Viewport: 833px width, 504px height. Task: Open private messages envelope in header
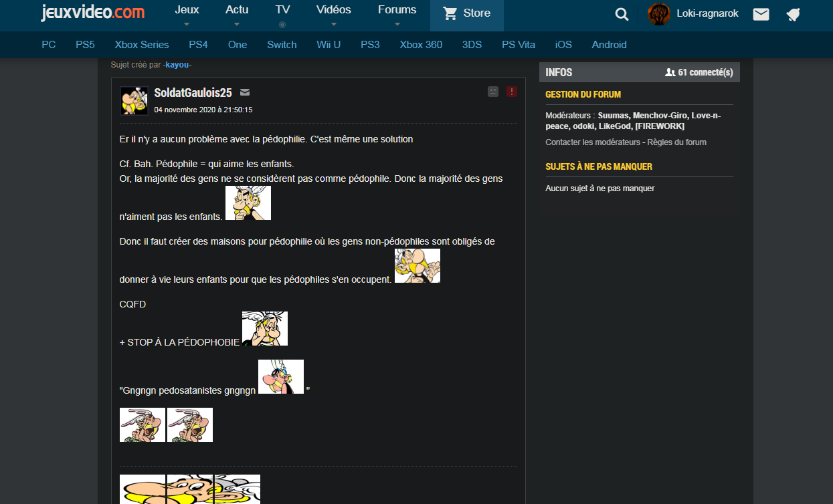(x=761, y=14)
